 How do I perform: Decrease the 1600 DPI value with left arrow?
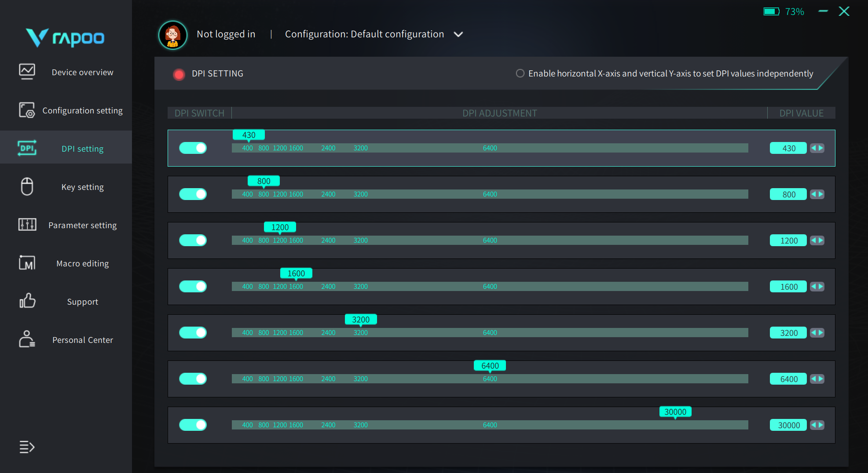click(813, 287)
